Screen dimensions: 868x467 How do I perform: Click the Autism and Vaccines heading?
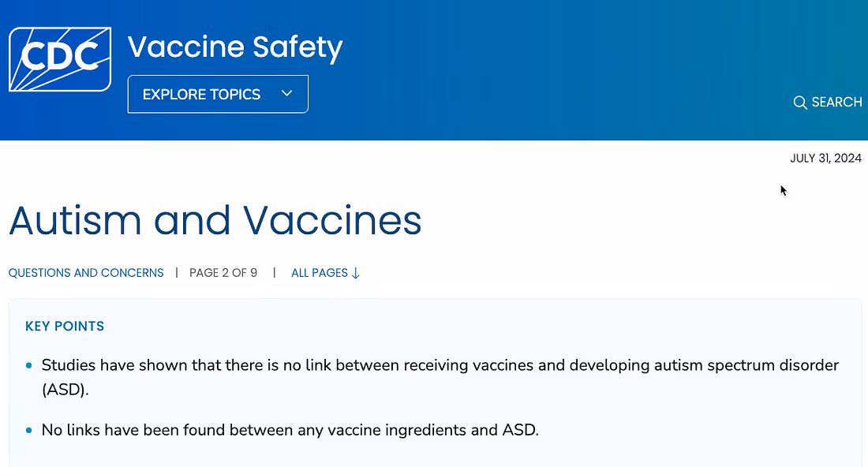coord(215,221)
